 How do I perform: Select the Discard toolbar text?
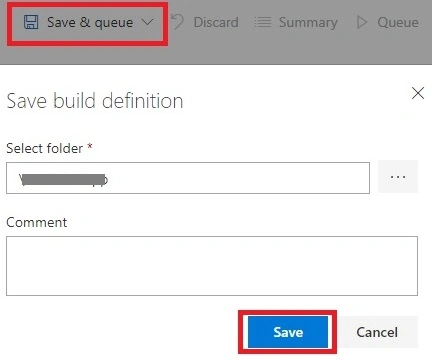pos(216,22)
